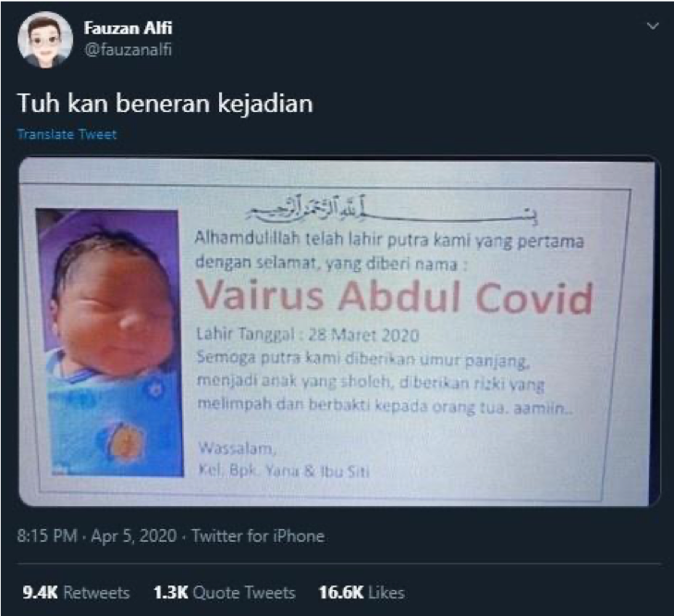Image resolution: width=674 pixels, height=616 pixels.
Task: Open Fauzan Alfi's profile avatar
Action: coord(45,40)
